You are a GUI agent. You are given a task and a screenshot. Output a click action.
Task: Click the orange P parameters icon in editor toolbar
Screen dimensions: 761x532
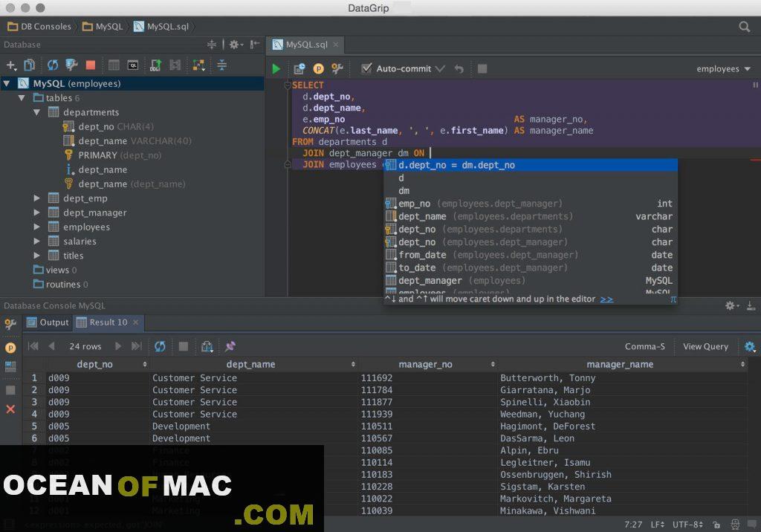318,69
